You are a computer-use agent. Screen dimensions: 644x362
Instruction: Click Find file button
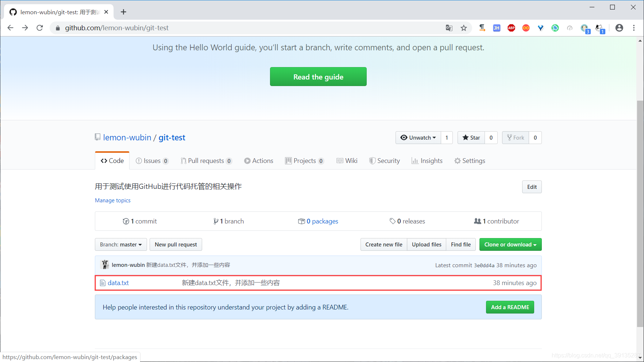pos(461,244)
